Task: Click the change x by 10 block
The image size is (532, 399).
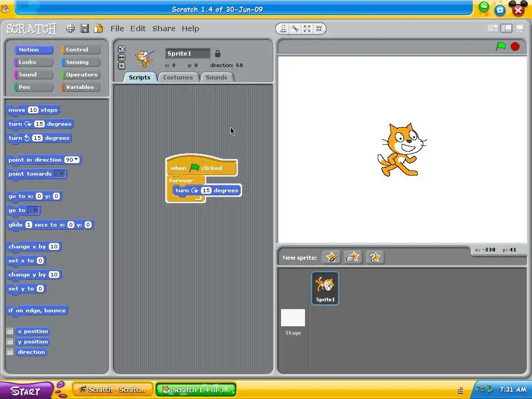Action: point(34,247)
